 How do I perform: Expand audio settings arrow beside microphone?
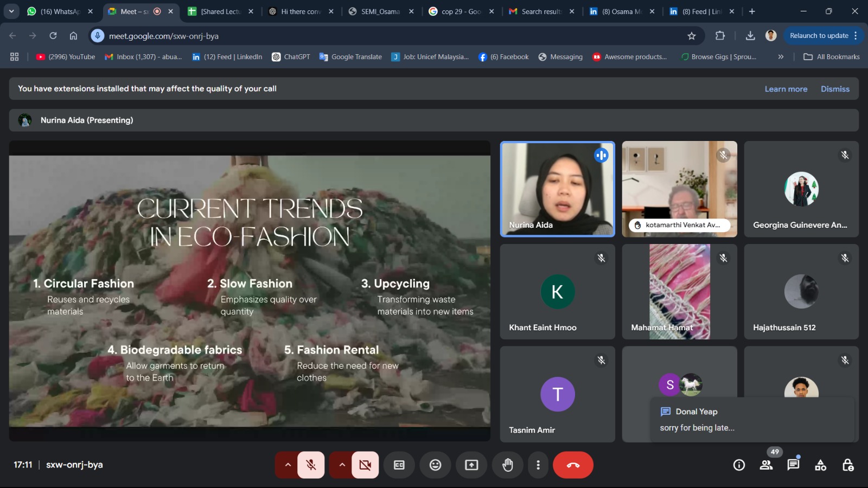288,465
